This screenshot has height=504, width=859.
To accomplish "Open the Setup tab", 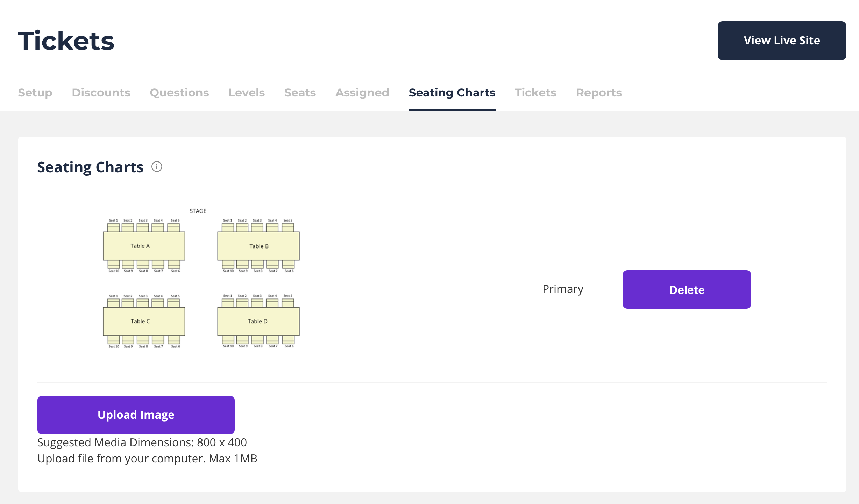I will pyautogui.click(x=35, y=93).
